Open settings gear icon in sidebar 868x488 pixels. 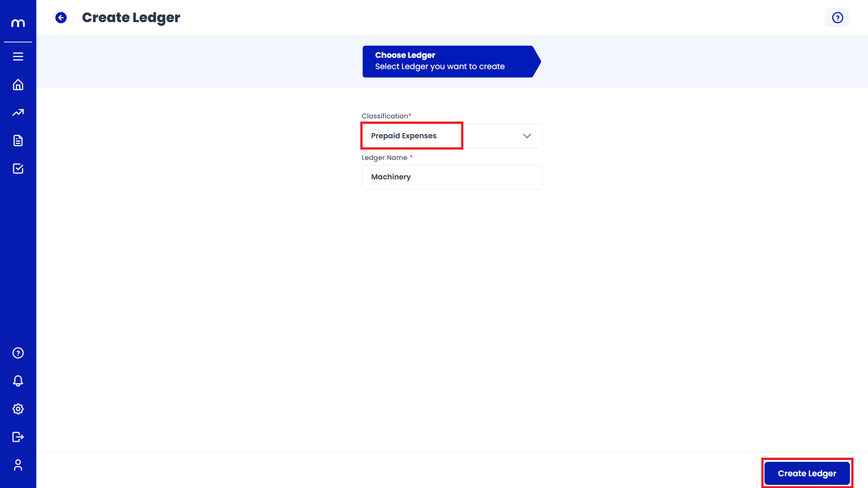click(18, 409)
